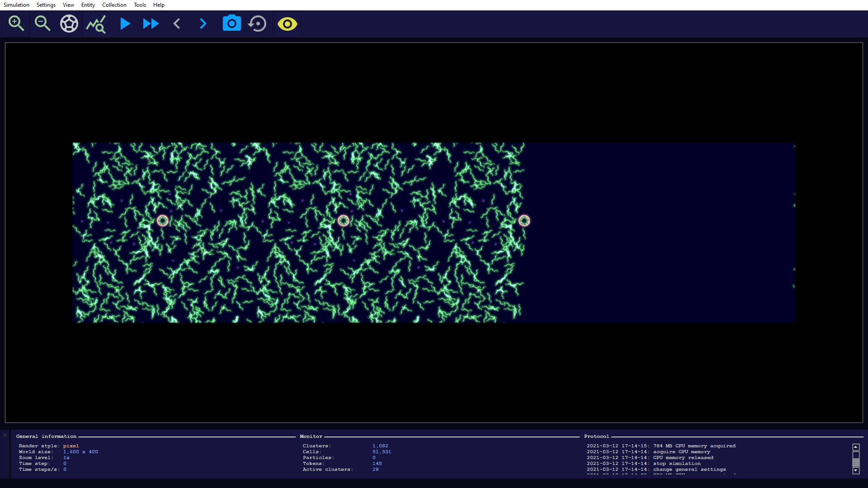Click the soccer-ball centering icon in toolbar
This screenshot has height=488, width=868.
point(69,23)
